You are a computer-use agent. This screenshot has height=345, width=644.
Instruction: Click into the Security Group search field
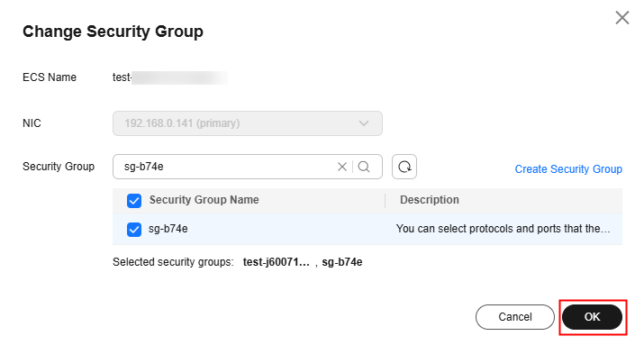[x=228, y=167]
